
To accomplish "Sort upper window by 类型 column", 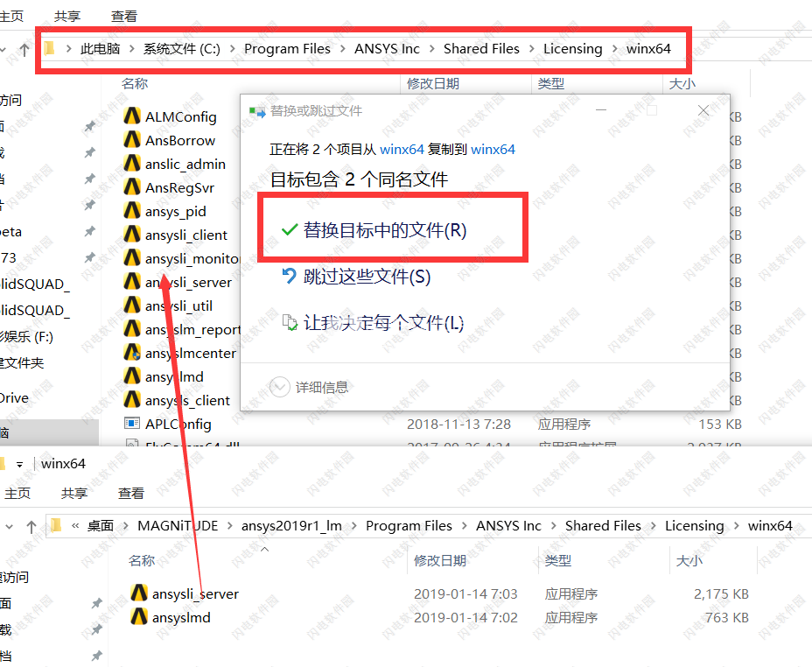I will [550, 83].
